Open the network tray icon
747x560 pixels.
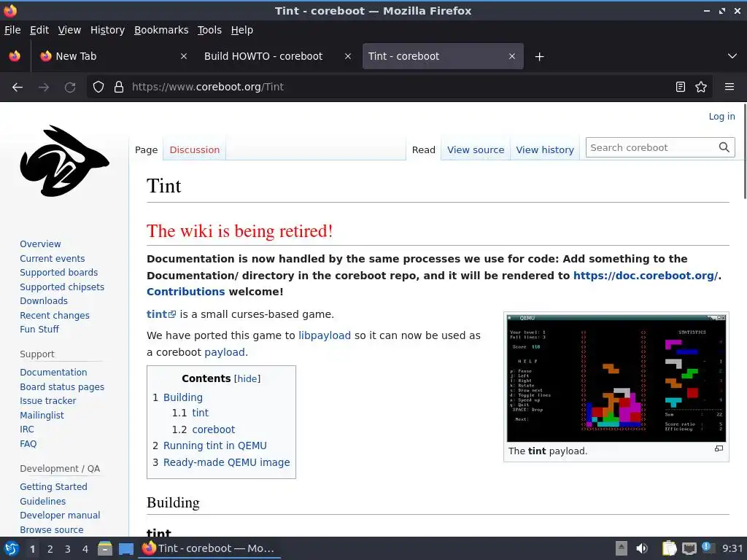689,548
